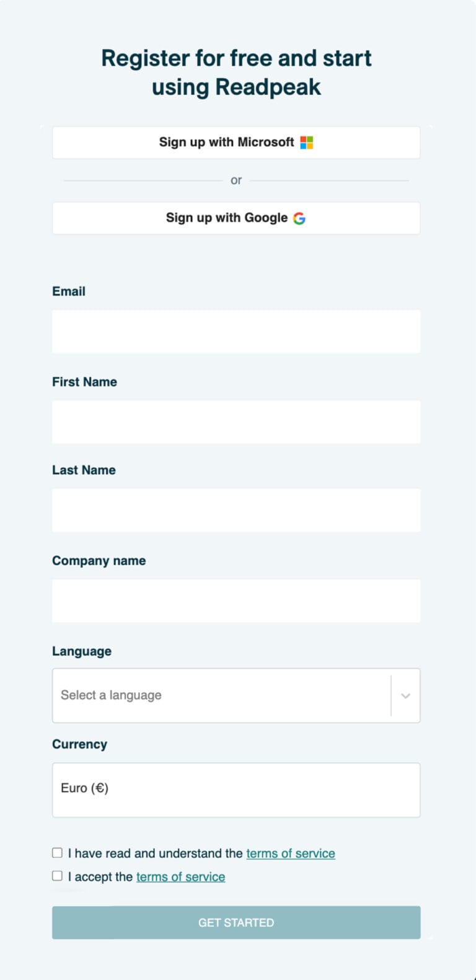Select the Euro (€) currency value

[84, 788]
